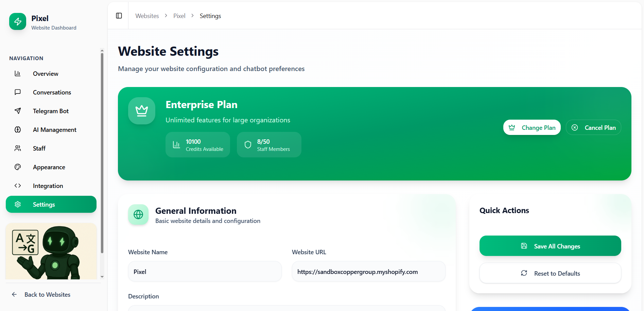The image size is (644, 311).
Task: Click Reset to Defaults button
Action: coord(550,273)
